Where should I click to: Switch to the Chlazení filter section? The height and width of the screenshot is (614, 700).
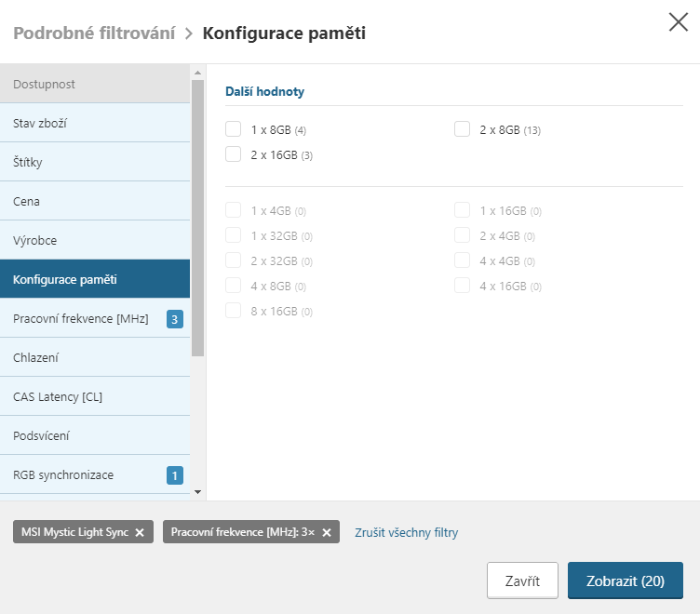coord(95,357)
